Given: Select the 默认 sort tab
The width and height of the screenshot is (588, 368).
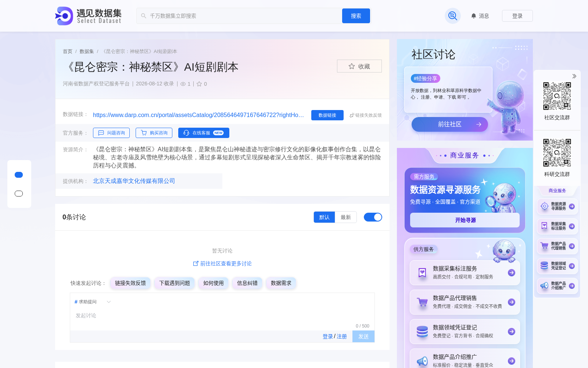Looking at the screenshot, I should click(324, 217).
